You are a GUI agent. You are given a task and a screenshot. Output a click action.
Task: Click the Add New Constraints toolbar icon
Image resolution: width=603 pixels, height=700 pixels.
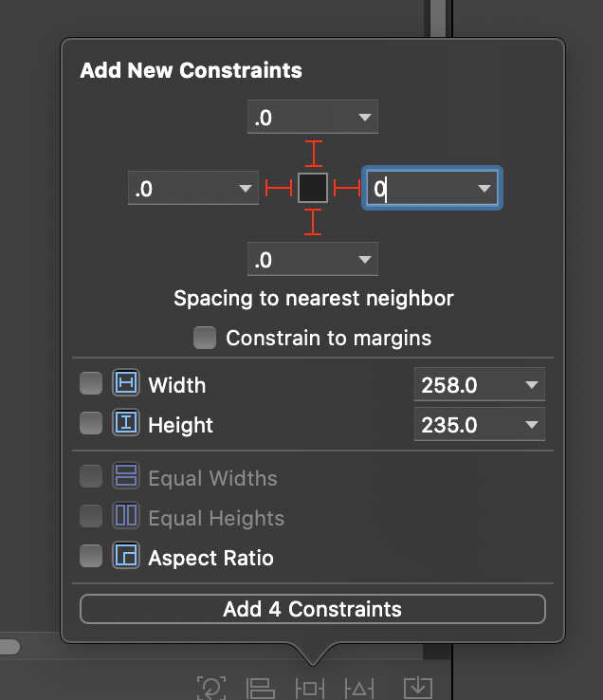tap(310, 688)
